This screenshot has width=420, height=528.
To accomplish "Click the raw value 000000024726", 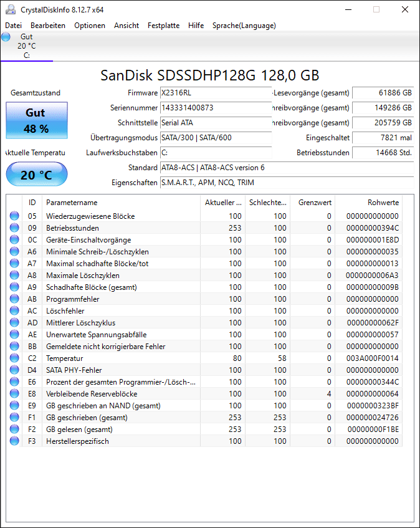I will [x=372, y=418].
